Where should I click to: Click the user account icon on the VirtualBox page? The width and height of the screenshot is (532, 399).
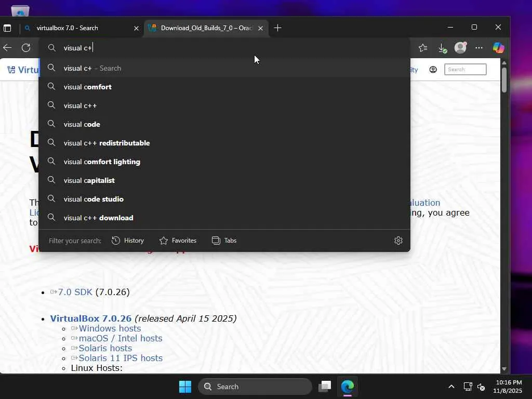click(433, 70)
